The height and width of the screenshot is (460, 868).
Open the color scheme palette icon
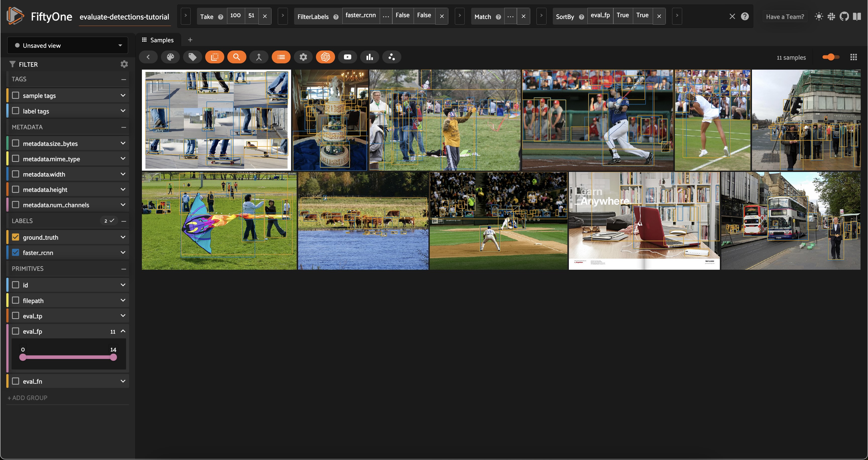pos(171,57)
